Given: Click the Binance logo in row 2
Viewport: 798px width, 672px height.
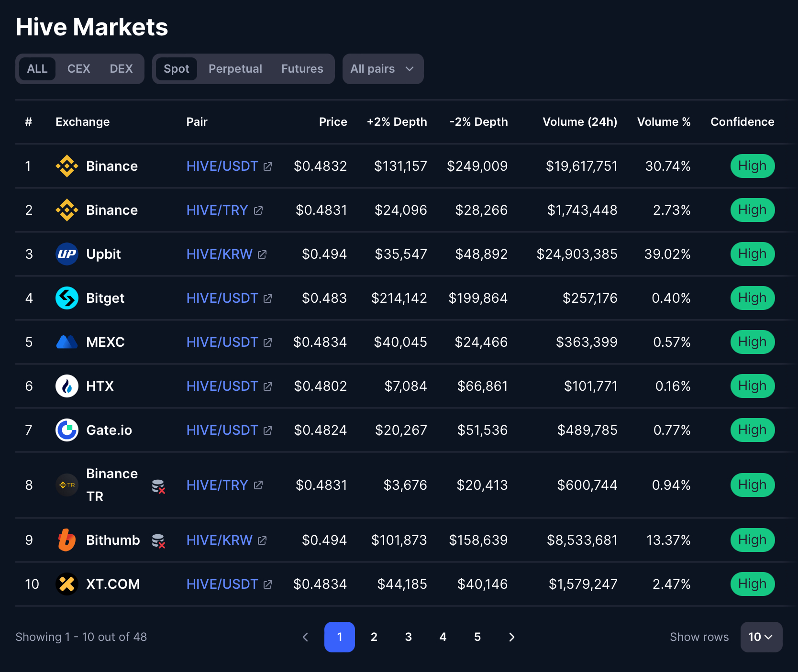Looking at the screenshot, I should (67, 210).
